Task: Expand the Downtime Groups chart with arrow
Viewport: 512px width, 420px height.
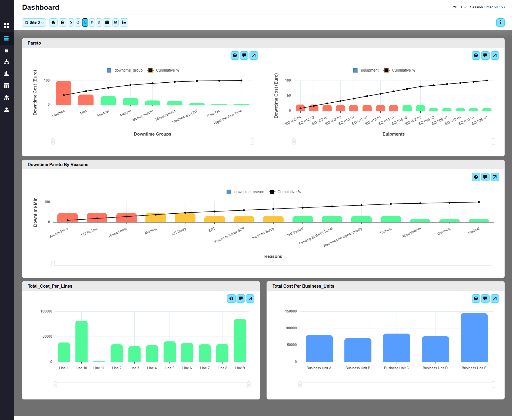Action: click(254, 55)
